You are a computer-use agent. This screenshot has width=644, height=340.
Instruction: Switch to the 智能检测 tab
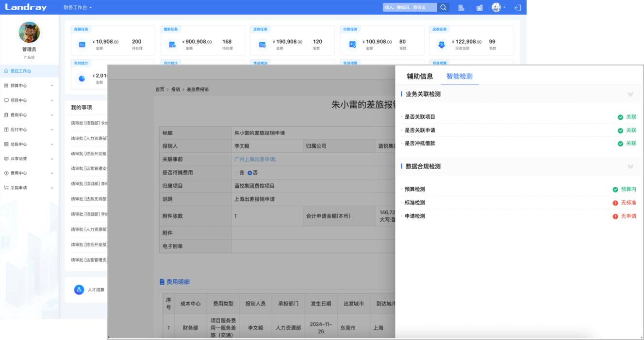click(460, 76)
